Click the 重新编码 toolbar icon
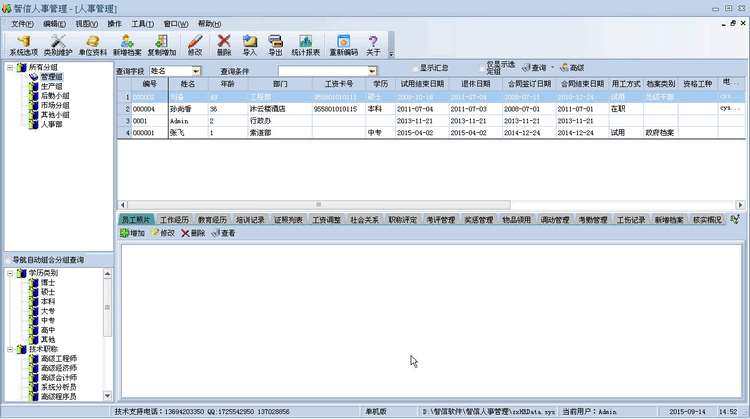Screen dimensions: 750x419 343,44
